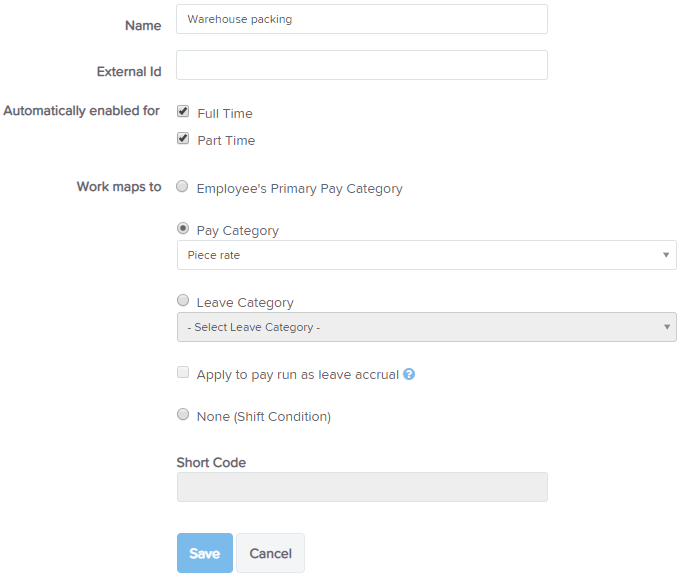Click the Short Code input field

tap(362, 487)
